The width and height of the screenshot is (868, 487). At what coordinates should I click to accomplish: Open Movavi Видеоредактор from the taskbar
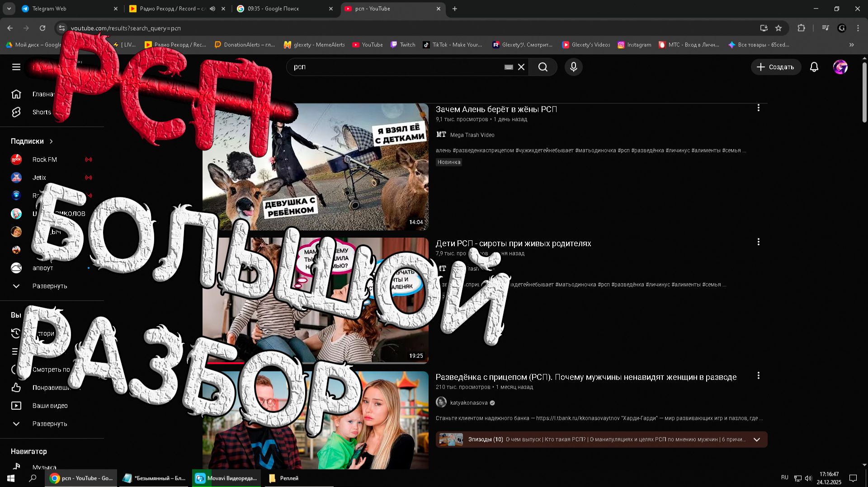(226, 478)
